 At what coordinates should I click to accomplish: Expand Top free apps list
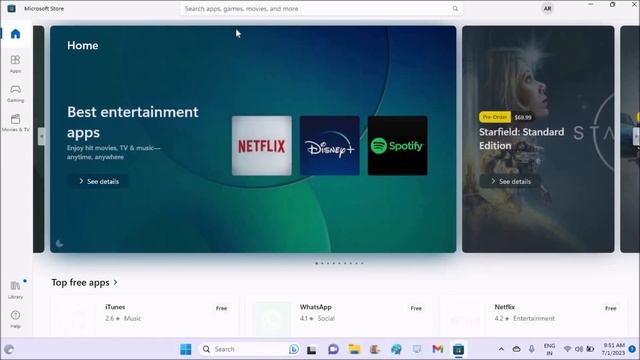(x=84, y=282)
